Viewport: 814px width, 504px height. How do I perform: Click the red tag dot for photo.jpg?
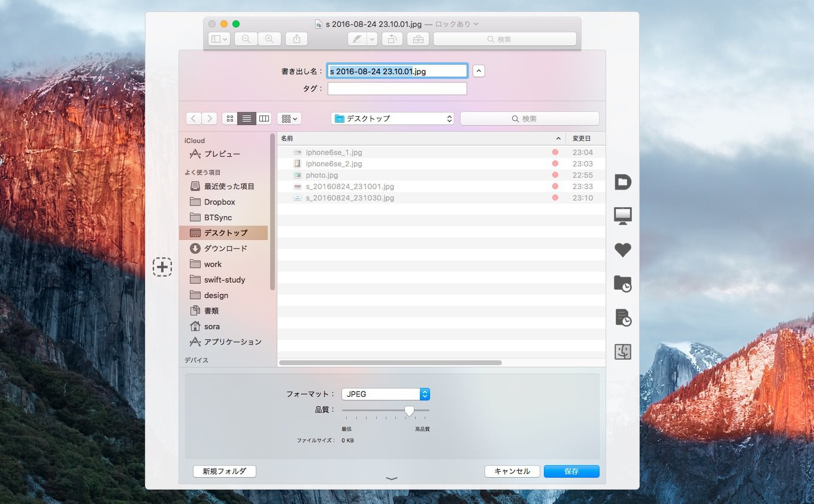coord(555,175)
